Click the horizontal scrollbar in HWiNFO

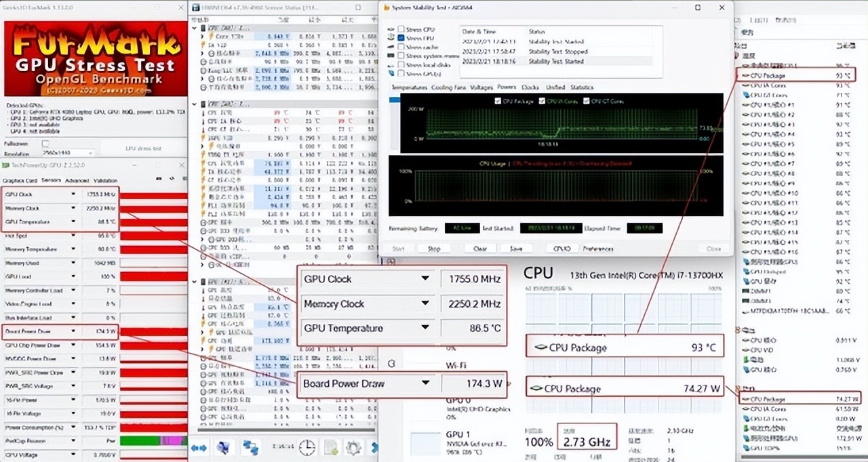(x=285, y=429)
